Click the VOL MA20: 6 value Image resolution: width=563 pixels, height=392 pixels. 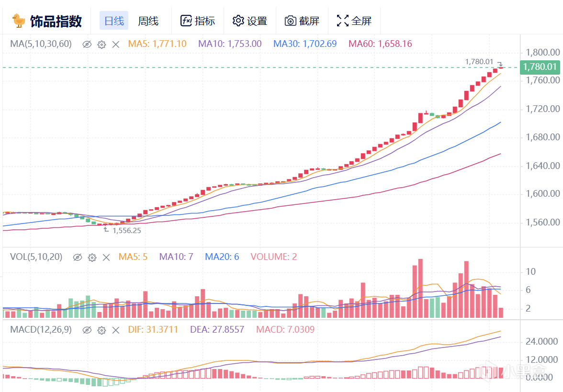click(222, 257)
